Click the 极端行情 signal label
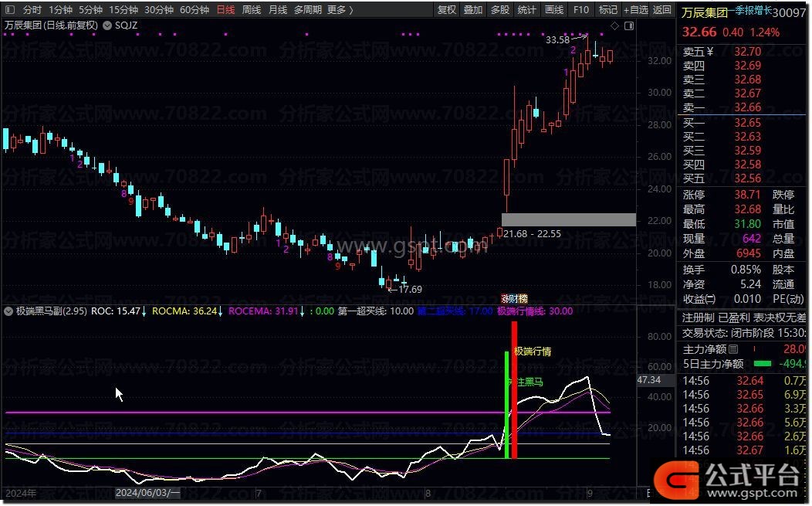 click(533, 351)
